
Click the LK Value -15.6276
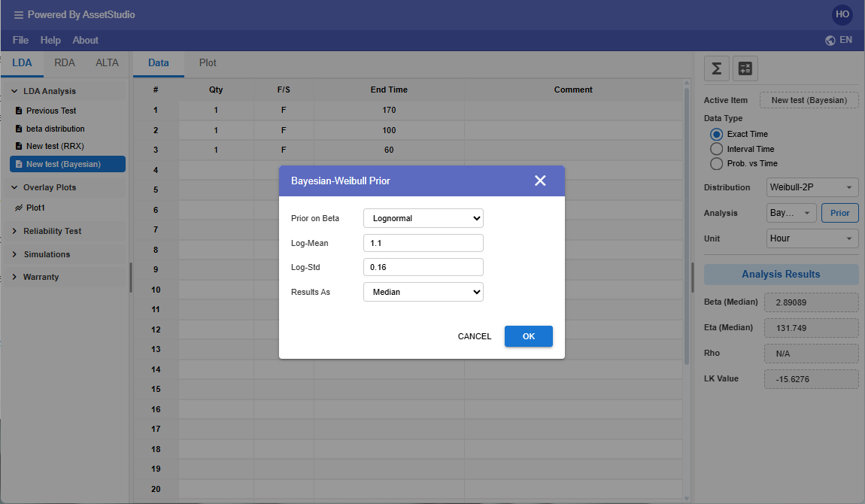(x=811, y=379)
